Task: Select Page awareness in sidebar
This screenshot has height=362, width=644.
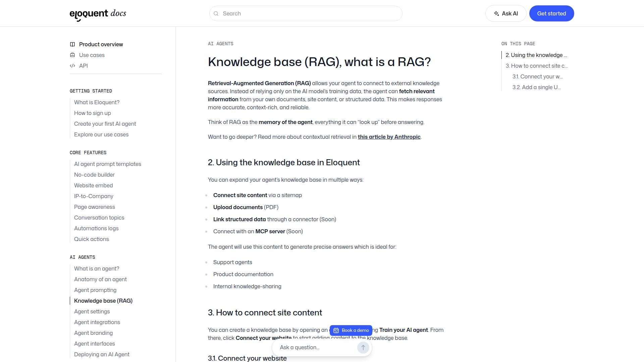Action: pos(95,207)
